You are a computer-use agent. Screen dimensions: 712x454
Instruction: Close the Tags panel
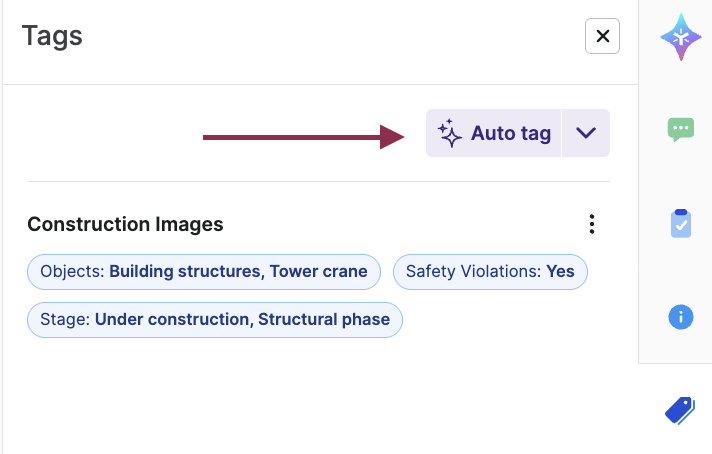602,37
